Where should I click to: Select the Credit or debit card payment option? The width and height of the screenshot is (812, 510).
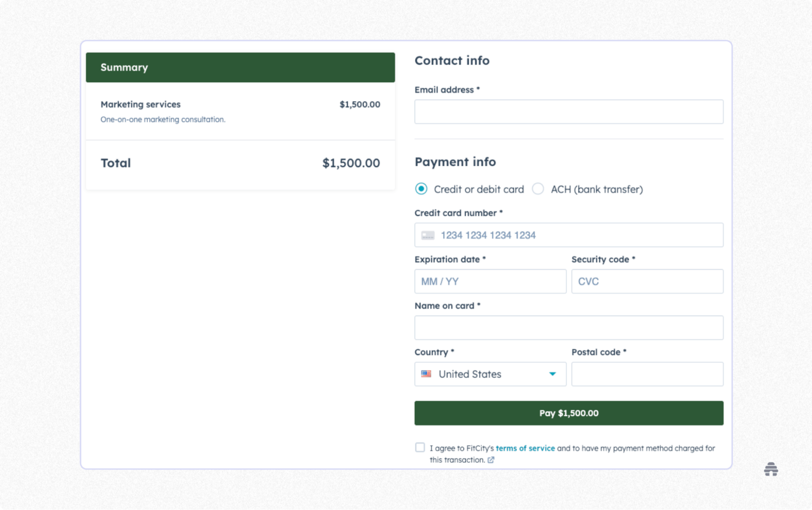tap(421, 189)
